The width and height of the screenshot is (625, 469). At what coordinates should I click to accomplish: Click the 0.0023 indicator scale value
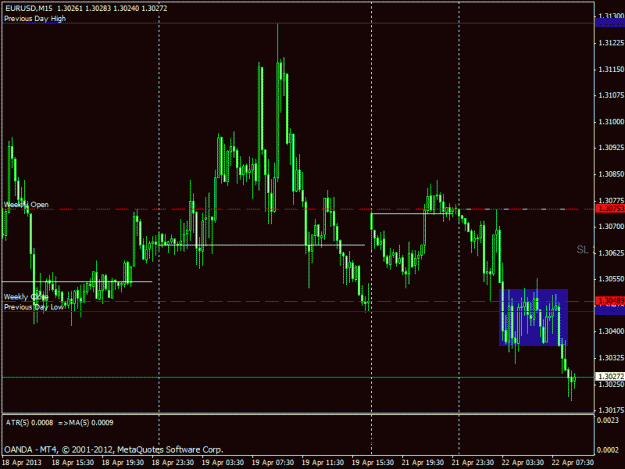[x=607, y=420]
